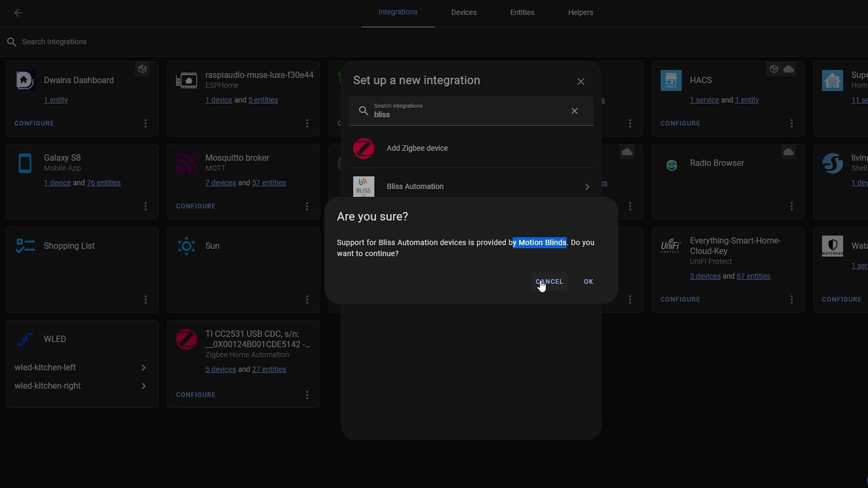The image size is (868, 488).
Task: Open the three-dot menu on Everything-Smart-Home-Cloud-Key card
Action: pyautogui.click(x=792, y=300)
